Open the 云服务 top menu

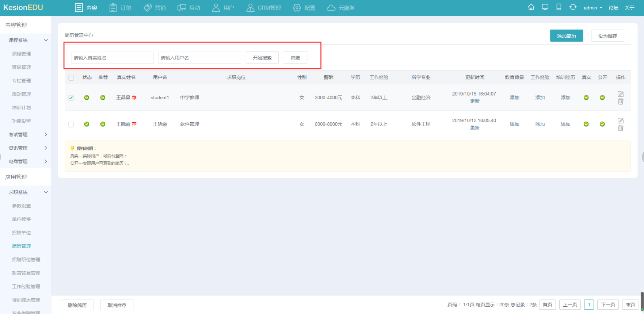pyautogui.click(x=341, y=8)
